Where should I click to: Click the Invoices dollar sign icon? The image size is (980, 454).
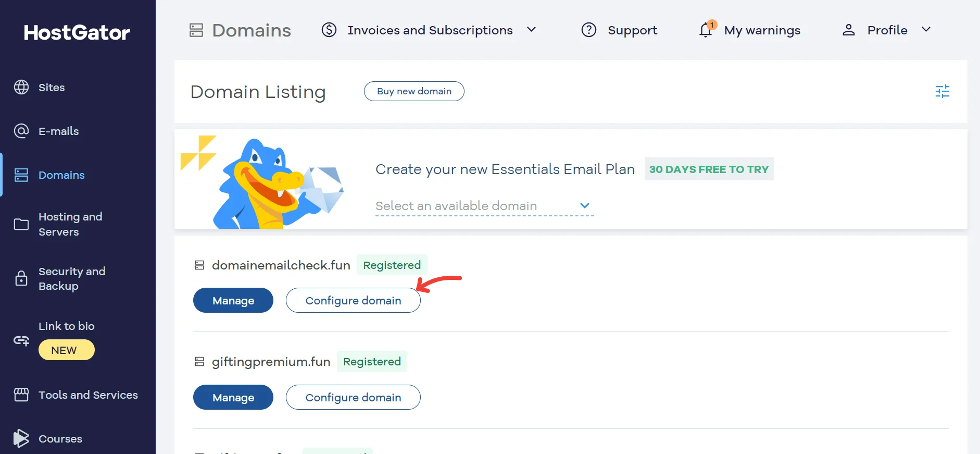(x=329, y=30)
